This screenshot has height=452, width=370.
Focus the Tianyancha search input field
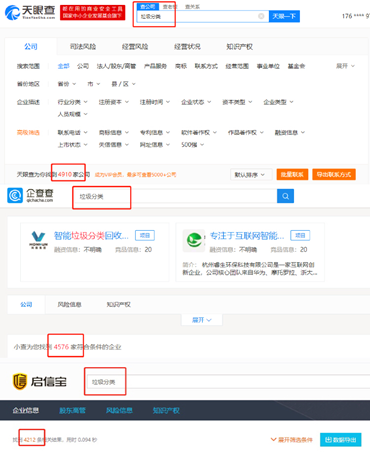tap(203, 16)
